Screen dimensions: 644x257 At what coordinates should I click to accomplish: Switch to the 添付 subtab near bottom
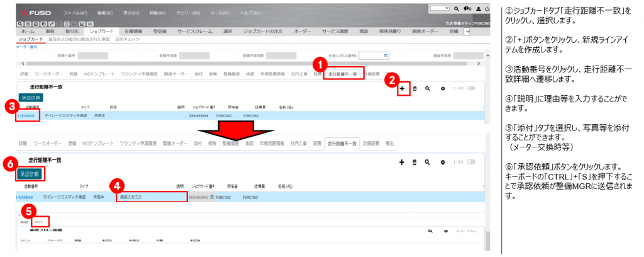[39, 222]
